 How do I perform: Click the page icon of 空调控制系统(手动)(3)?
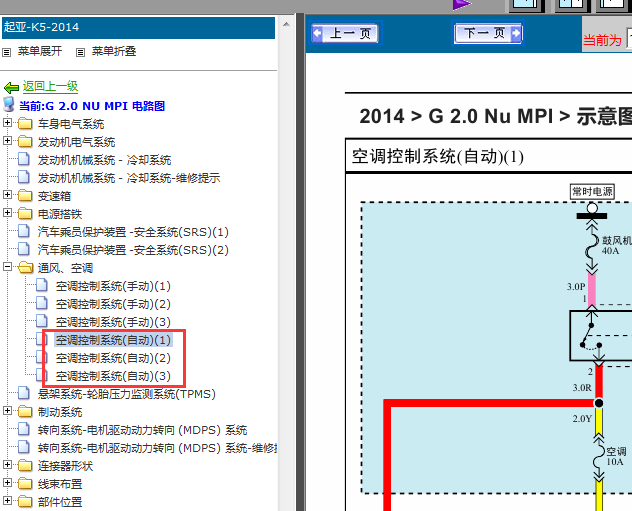42,321
